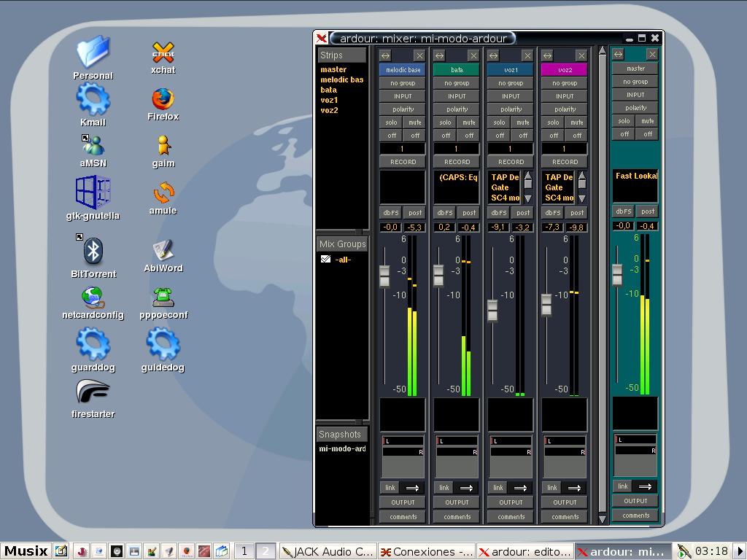Click the BitTorrent desktop icon

point(93,252)
